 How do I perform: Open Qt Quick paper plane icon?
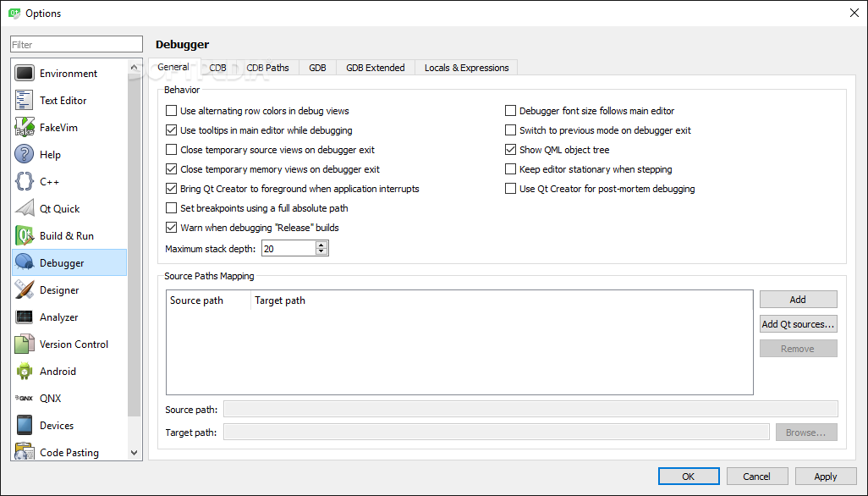pyautogui.click(x=25, y=209)
